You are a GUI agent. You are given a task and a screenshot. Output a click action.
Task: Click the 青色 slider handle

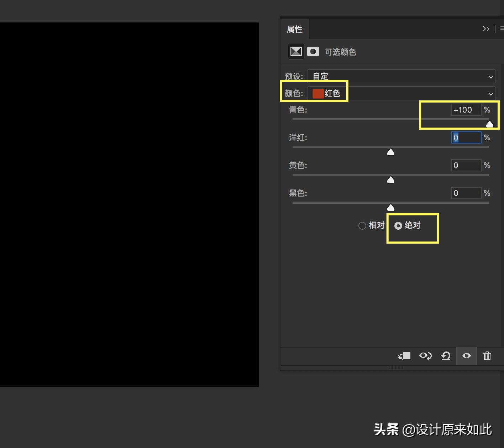click(x=490, y=124)
